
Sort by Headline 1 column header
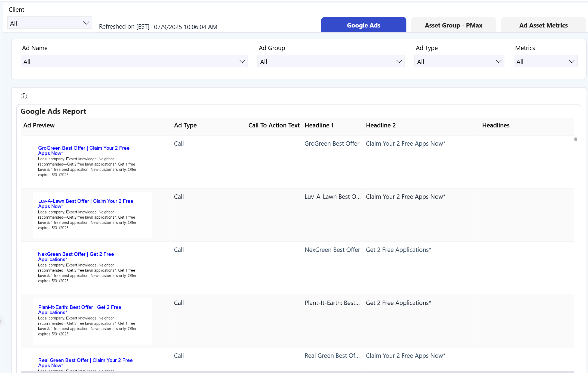pos(319,125)
